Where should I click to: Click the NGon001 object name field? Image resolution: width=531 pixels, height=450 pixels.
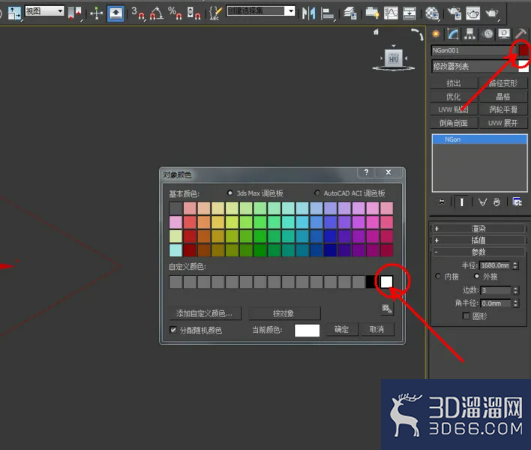[473, 50]
